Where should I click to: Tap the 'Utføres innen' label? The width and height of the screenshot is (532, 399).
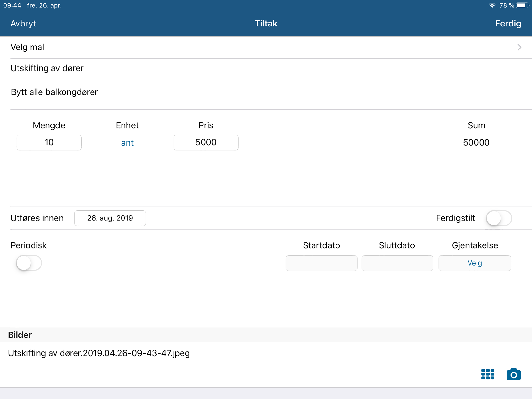[x=37, y=218]
